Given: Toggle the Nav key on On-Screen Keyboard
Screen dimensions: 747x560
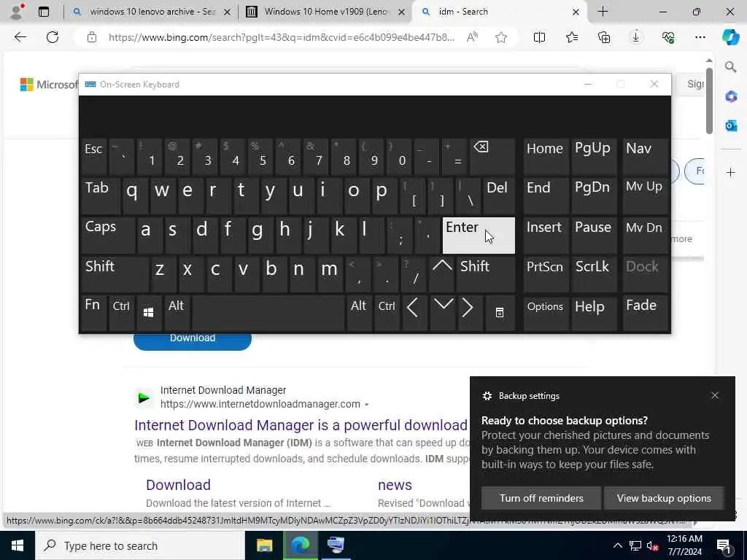Looking at the screenshot, I should (645, 156).
